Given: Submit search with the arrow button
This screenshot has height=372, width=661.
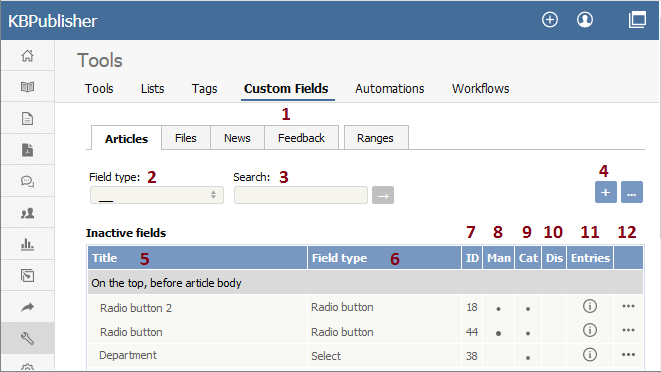Looking at the screenshot, I should (383, 195).
